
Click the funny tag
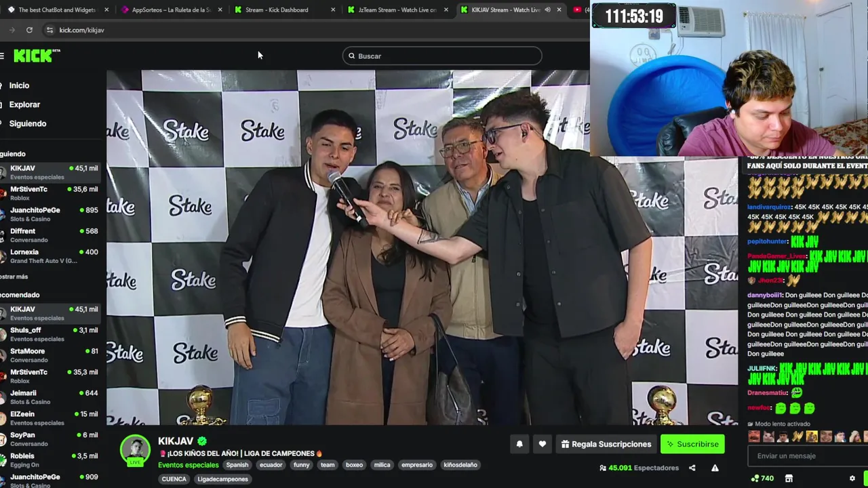[x=302, y=465]
